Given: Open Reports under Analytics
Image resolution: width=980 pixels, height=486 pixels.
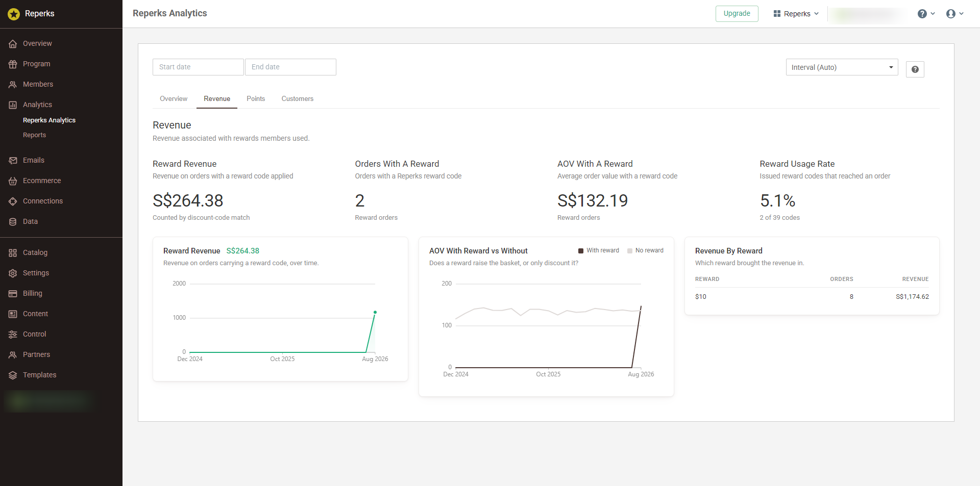Looking at the screenshot, I should pos(34,135).
